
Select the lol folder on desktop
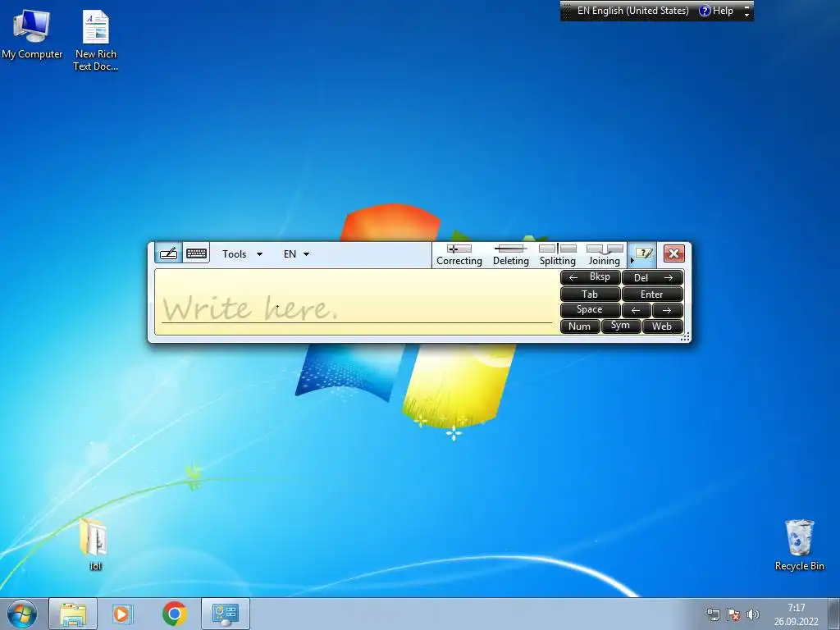pos(95,543)
